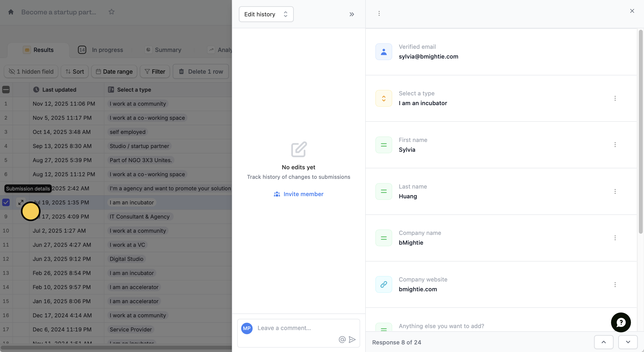The image size is (644, 352).
Task: Go to the next response with down chevron
Action: pos(628,342)
